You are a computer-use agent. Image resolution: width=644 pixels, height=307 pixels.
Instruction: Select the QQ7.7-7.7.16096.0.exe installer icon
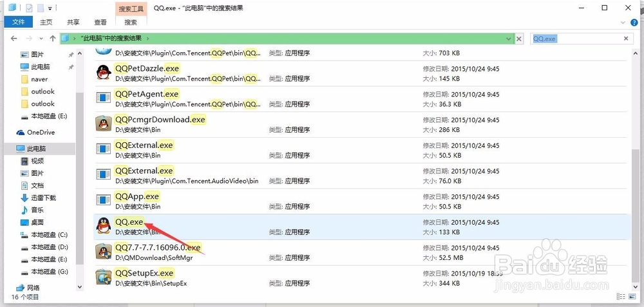click(x=104, y=251)
